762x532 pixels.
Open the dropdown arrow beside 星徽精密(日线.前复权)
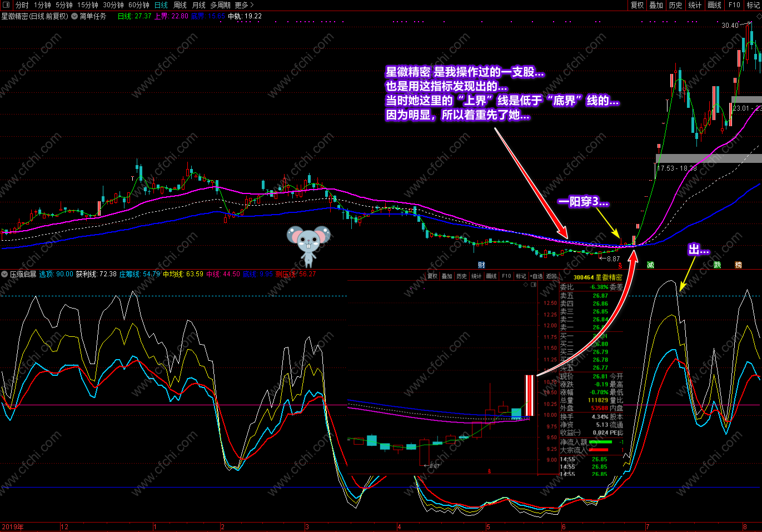click(x=74, y=16)
